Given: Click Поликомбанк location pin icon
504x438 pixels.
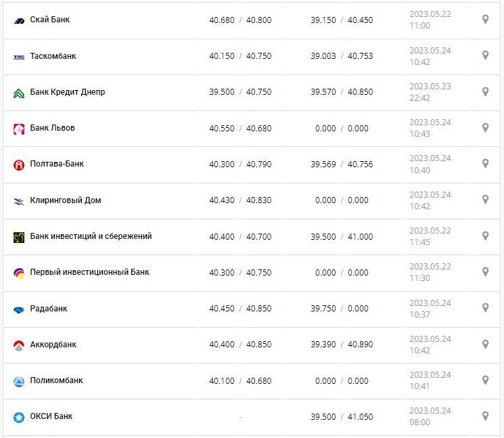Looking at the screenshot, I should click(485, 380).
